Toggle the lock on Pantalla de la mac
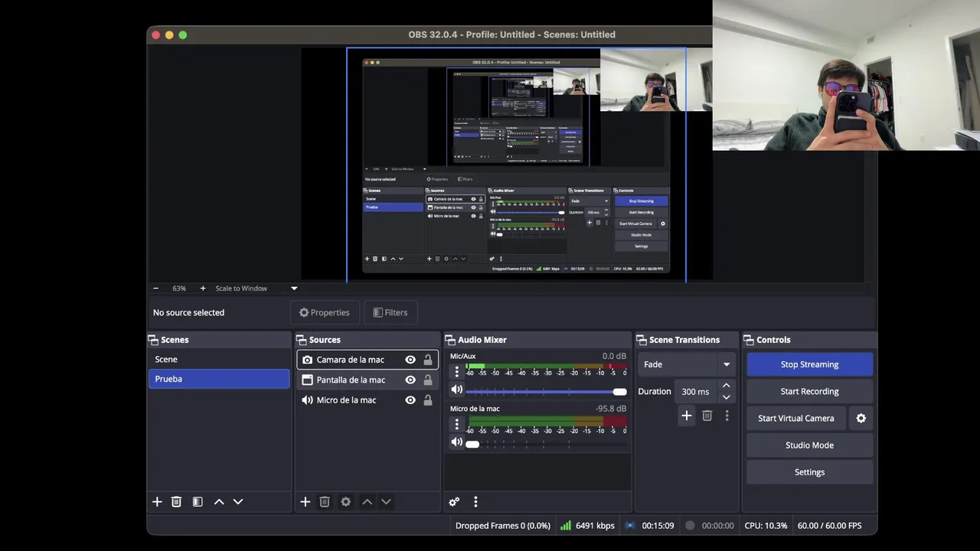The image size is (980, 551). 428,380
